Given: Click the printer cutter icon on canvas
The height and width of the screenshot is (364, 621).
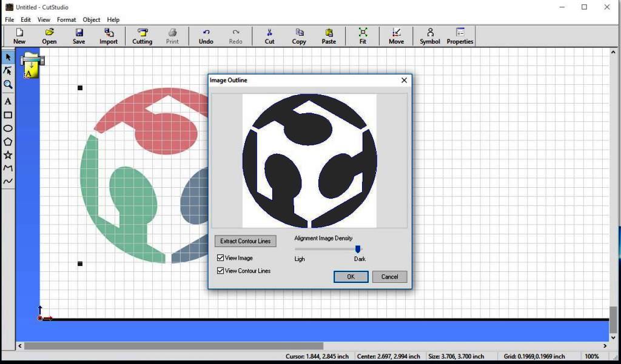Looking at the screenshot, I should (x=32, y=65).
